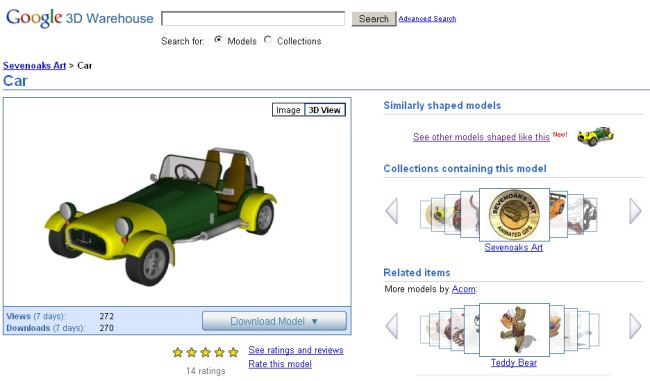The height and width of the screenshot is (381, 650).
Task: Go to Sevenoaks Art breadcrumb link
Action: [x=34, y=66]
